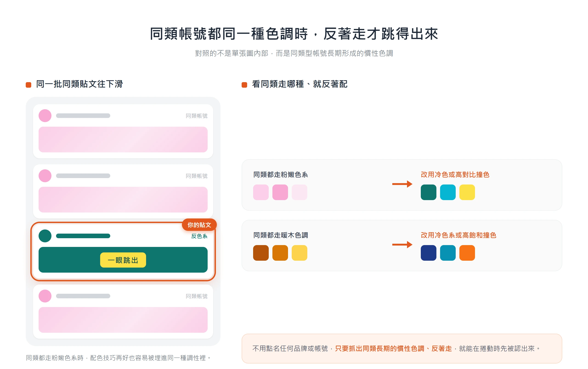588x369 pixels.
Task: Click 同類帳號 label in last feed card
Action: [197, 296]
